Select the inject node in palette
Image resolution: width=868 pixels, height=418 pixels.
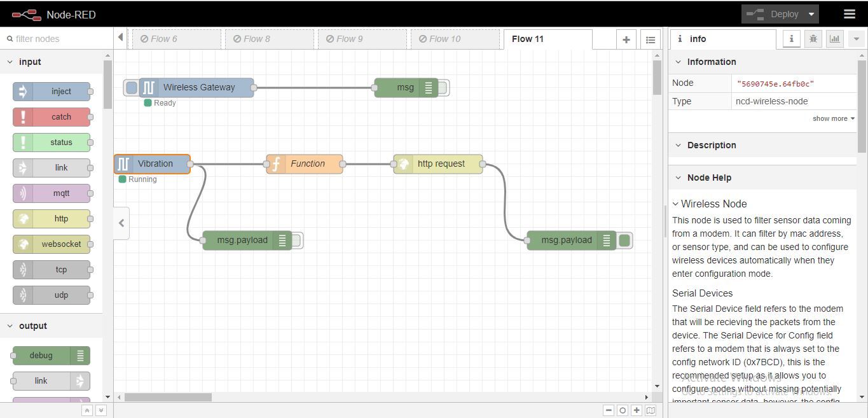[x=52, y=92]
